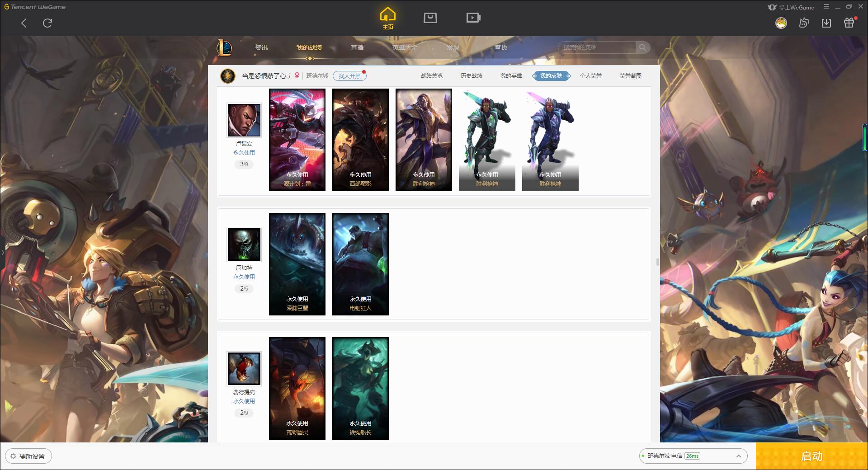Screen dimensions: 868x470
Task: Click the 启动 launch button
Action: [x=811, y=456]
